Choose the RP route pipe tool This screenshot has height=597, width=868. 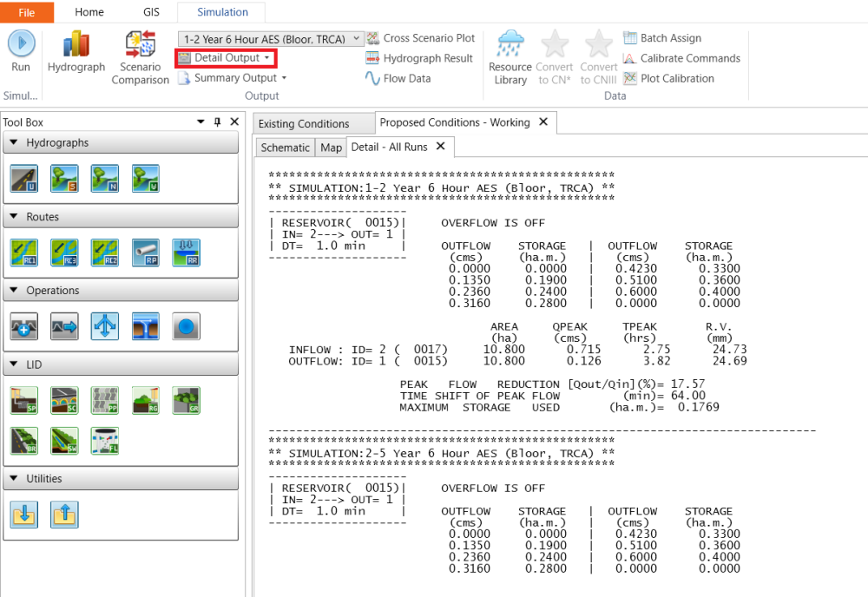(146, 253)
